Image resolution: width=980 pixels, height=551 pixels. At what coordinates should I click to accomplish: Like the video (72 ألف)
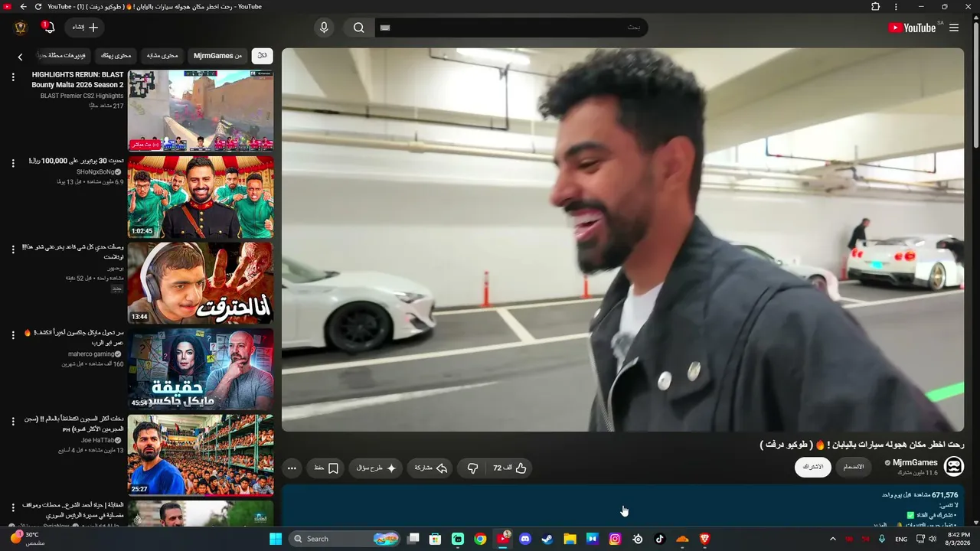[509, 468]
